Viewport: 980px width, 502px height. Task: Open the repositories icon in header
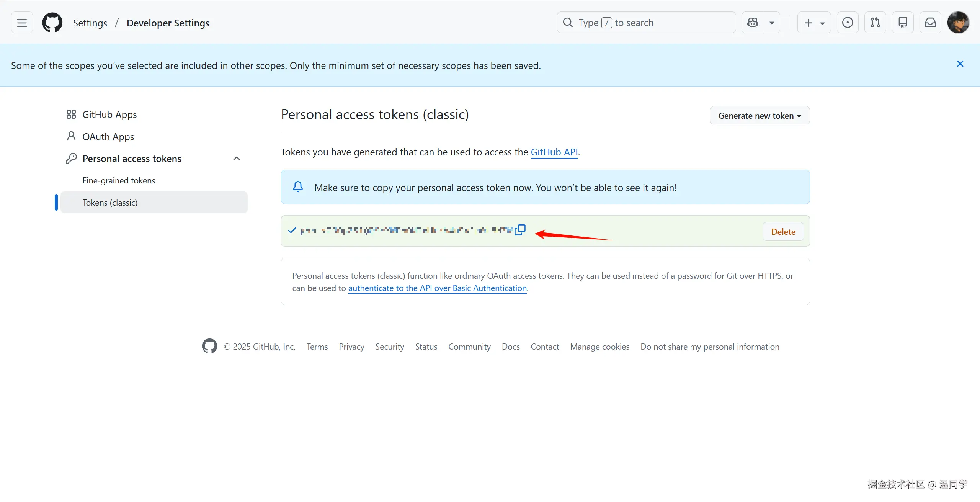pos(903,23)
